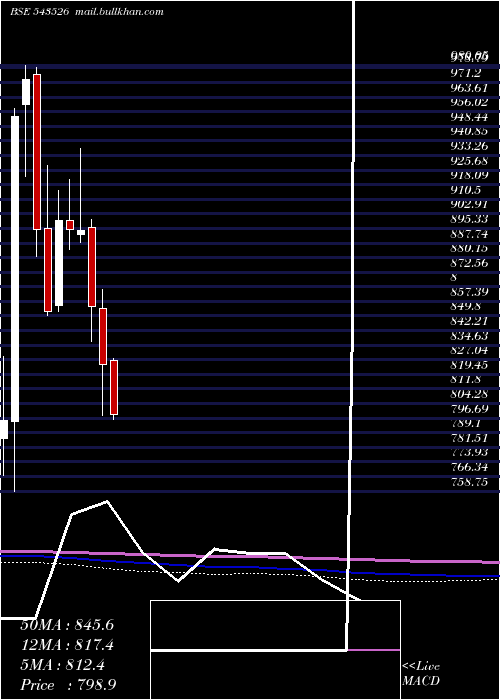
Task: Click the 918.09 price axis label
Action: [x=469, y=175]
